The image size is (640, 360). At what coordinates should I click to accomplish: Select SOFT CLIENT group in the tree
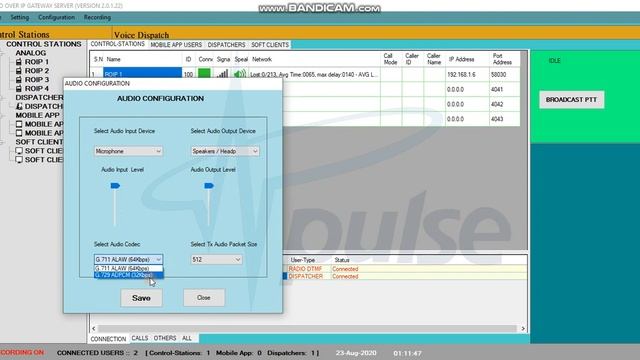39,142
